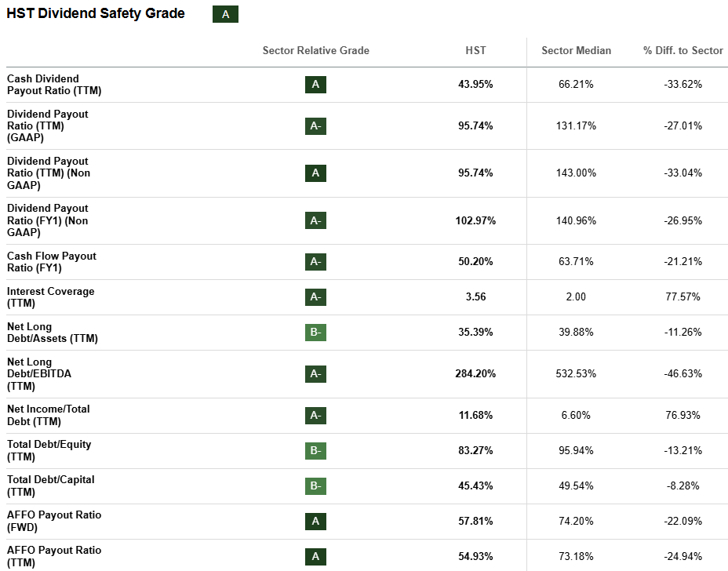Click the B- grade badge for Total Debt/Equity
Screen dimensions: 728x571
click(x=315, y=451)
